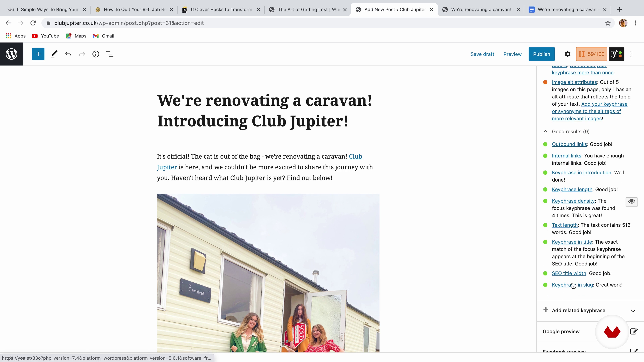Screen dimensions: 644x362
Task: Click the Save draft link
Action: [x=482, y=54]
